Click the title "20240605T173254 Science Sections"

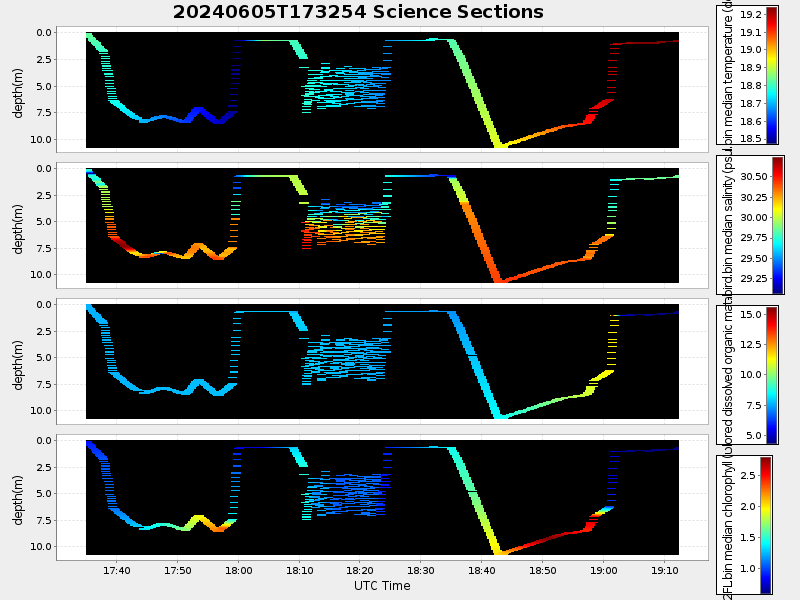point(358,12)
